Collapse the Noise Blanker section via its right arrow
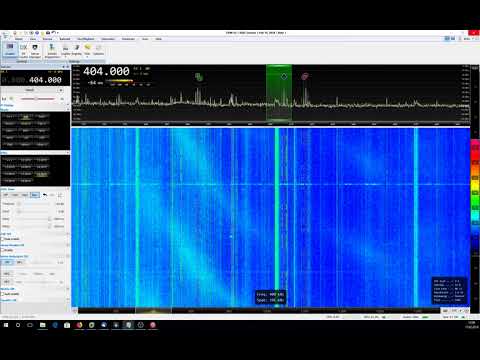480x360 pixels. pos(68,245)
